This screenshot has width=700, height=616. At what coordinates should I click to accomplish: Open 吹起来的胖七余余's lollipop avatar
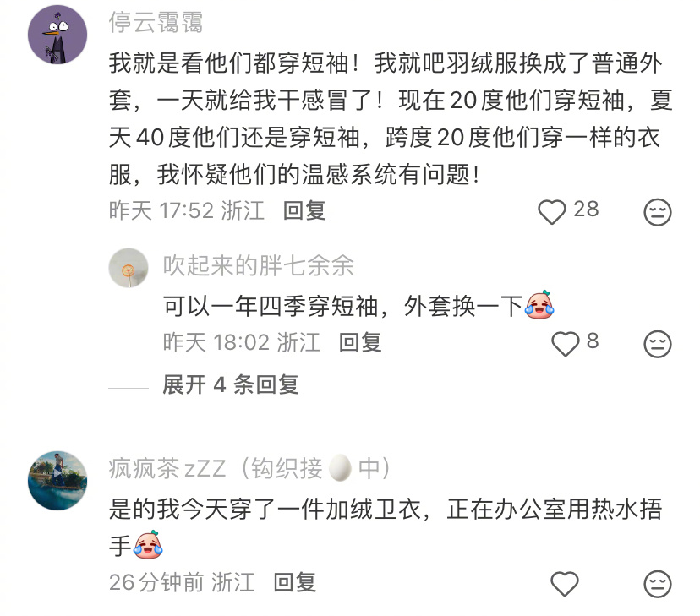coord(129,268)
